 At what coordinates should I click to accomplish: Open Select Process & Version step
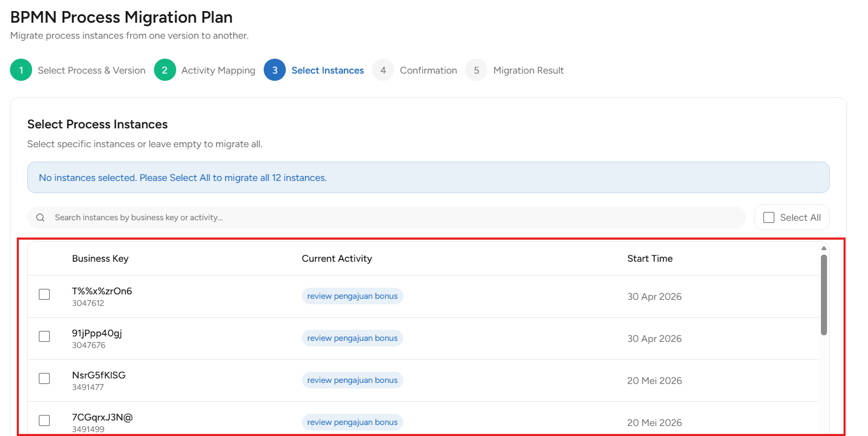coord(91,70)
